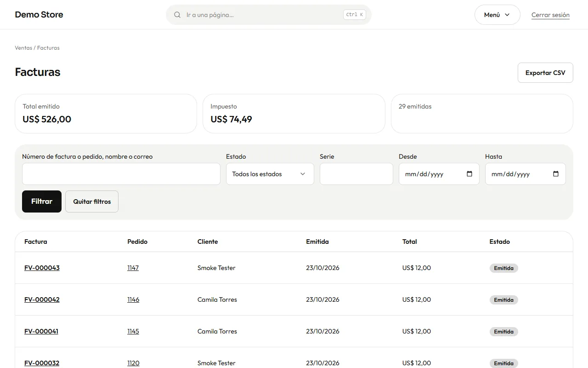Click the Emitida status badge for FV-000041

pyautogui.click(x=504, y=332)
